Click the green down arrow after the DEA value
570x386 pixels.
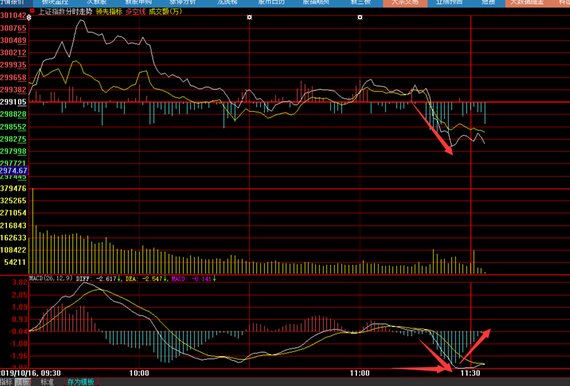(x=165, y=279)
